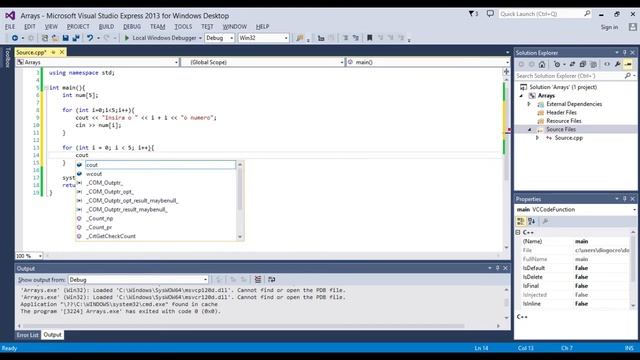
Task: Click Solution Explorer Properties wrench icon
Action: [618, 64]
